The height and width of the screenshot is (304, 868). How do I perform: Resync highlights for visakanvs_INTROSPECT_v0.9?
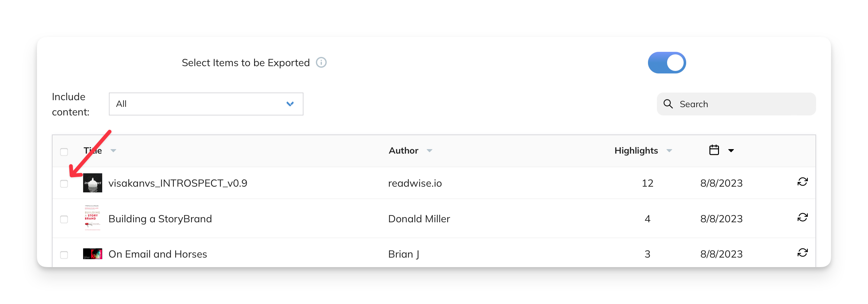(x=803, y=182)
